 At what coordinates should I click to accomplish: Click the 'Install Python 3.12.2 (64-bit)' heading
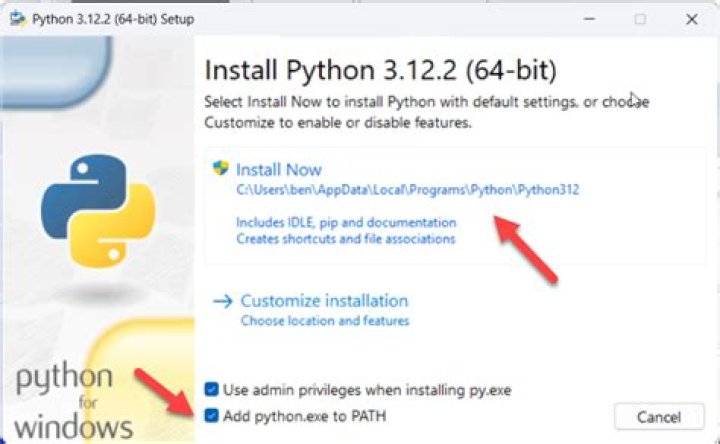[381, 70]
